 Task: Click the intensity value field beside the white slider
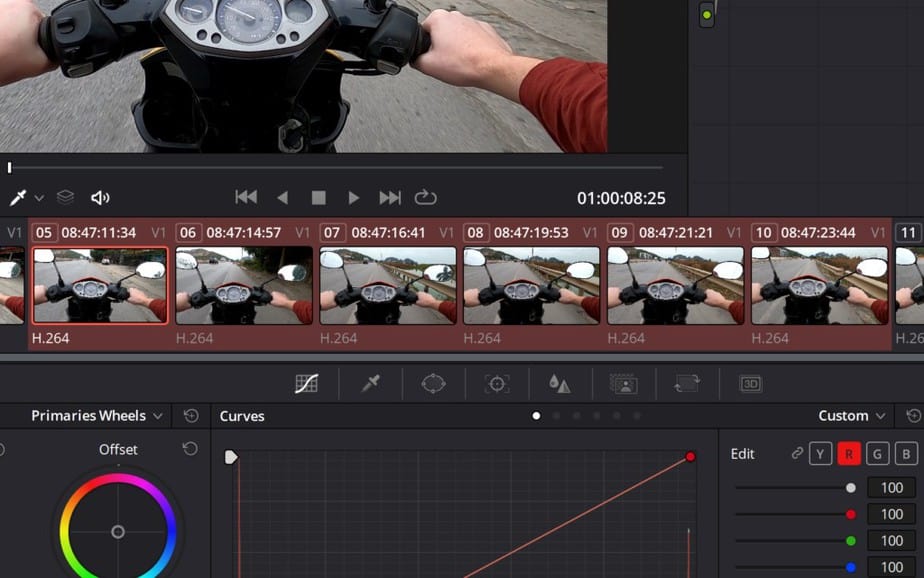[x=892, y=488]
